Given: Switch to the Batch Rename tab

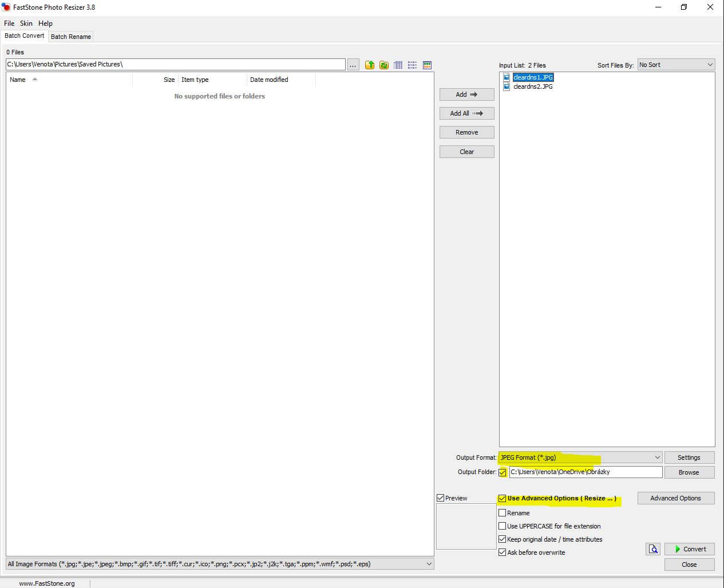Looking at the screenshot, I should [x=71, y=37].
